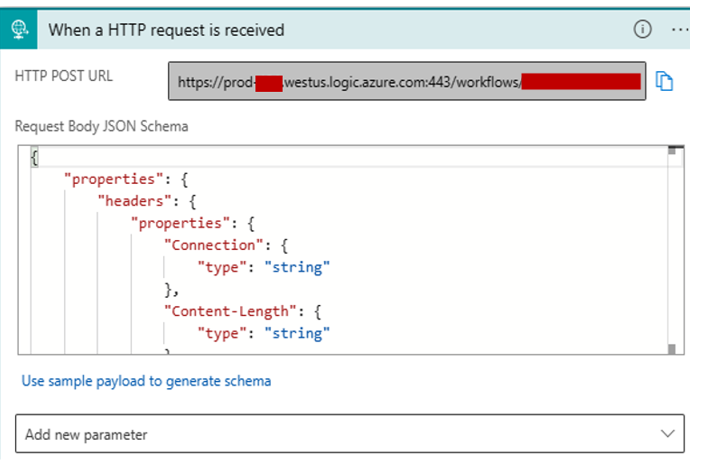Use sample payload to generate schema

(146, 381)
